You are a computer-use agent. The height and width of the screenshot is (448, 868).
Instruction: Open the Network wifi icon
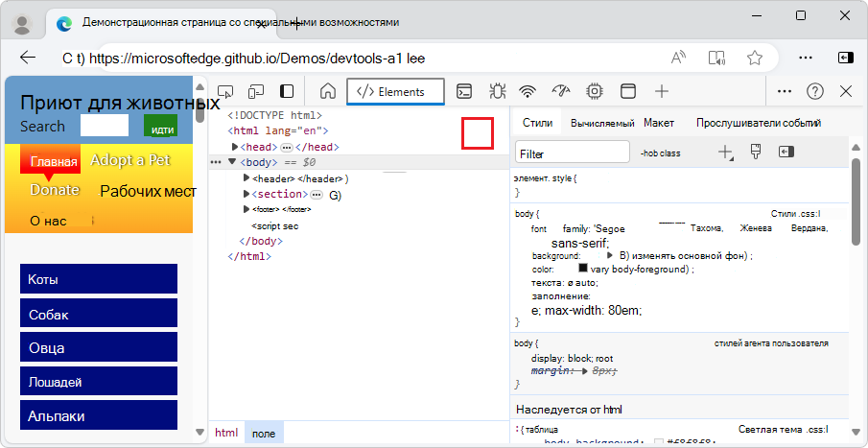click(528, 91)
